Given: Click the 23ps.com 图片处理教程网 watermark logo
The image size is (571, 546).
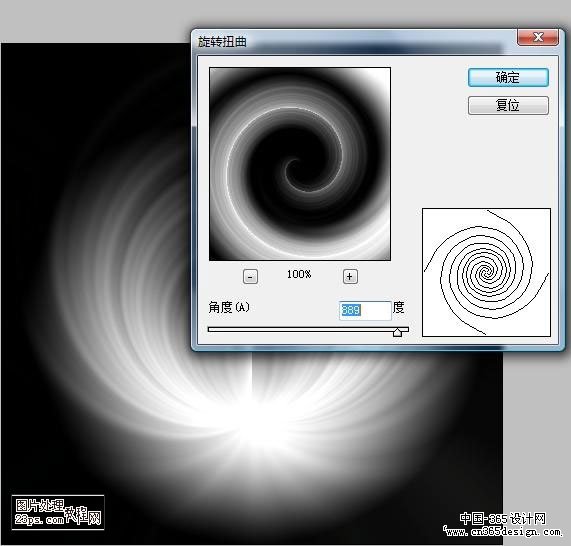Looking at the screenshot, I should coord(58,512).
